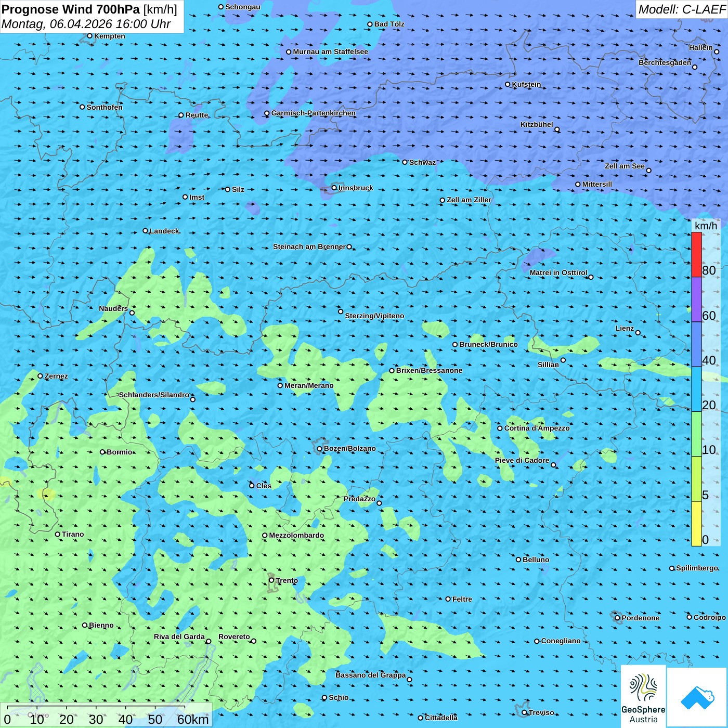The height and width of the screenshot is (728, 728).
Task: Click the 'Lienz' label
Action: (x=625, y=328)
